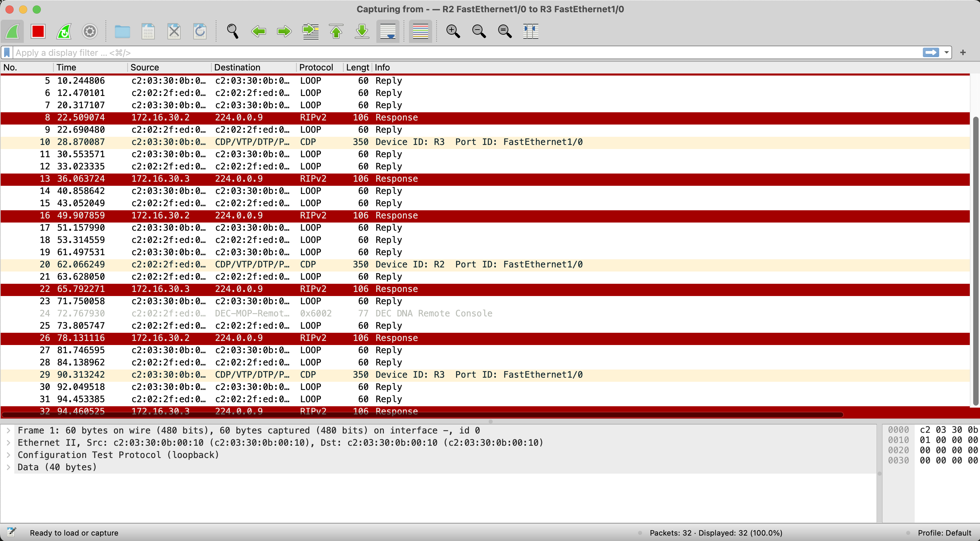The width and height of the screenshot is (980, 541).
Task: Go to specified packet icon
Action: [x=310, y=31]
